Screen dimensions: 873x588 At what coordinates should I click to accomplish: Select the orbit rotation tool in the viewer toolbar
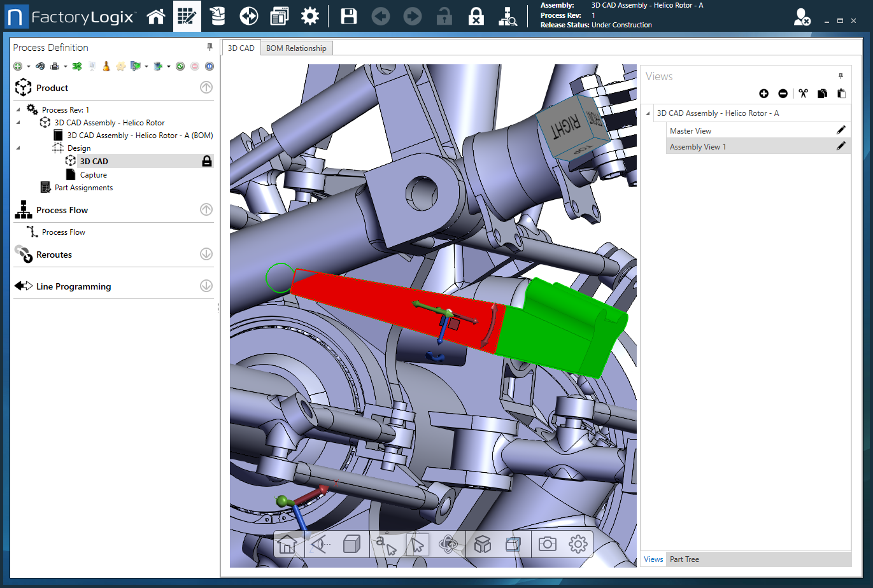(x=448, y=544)
